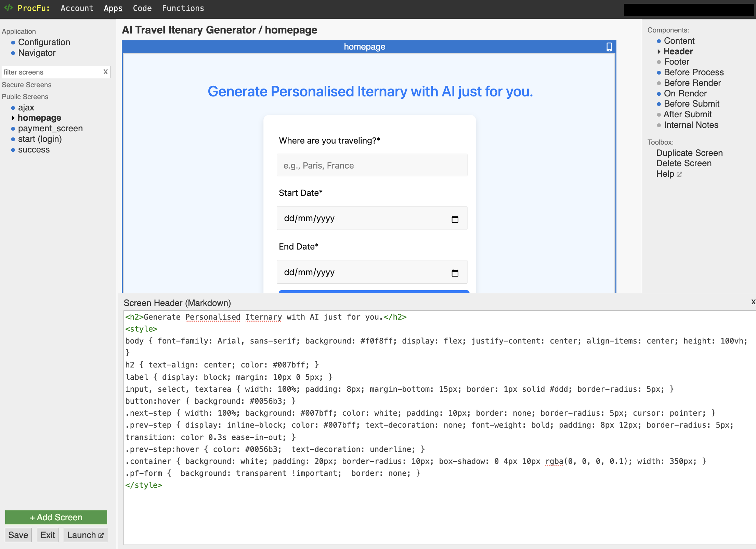Viewport: 756px width, 549px height.
Task: Open the After Submit component
Action: click(688, 114)
